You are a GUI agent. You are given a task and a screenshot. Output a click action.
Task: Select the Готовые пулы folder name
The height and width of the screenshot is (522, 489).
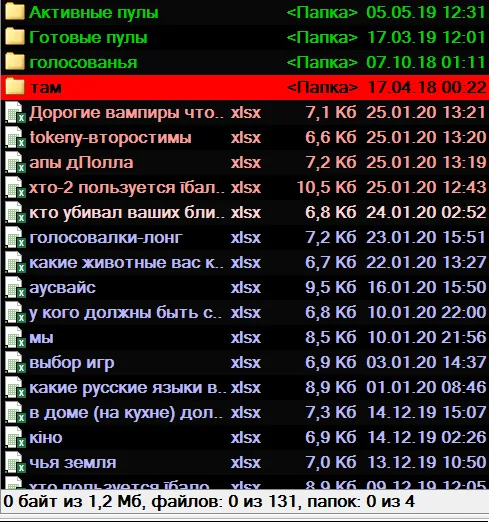coord(88,37)
